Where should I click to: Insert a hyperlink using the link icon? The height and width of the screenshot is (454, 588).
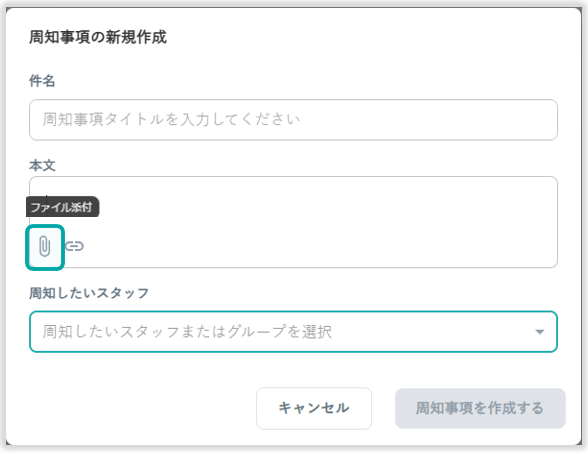pyautogui.click(x=74, y=246)
